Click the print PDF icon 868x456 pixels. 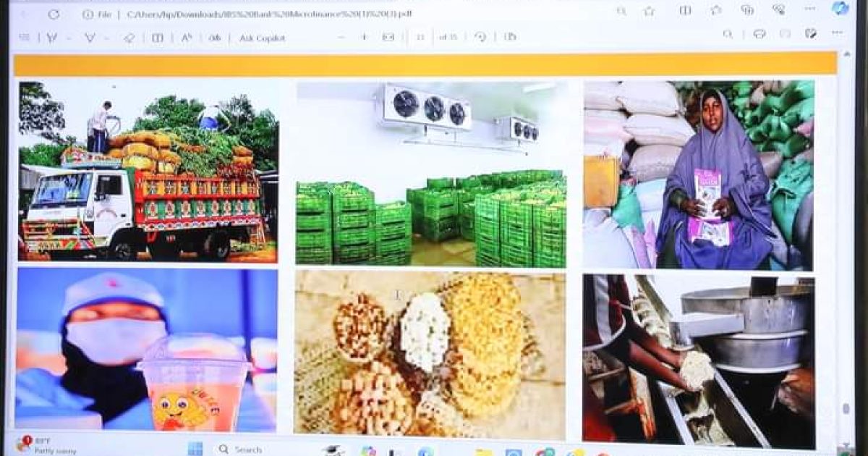tap(759, 34)
